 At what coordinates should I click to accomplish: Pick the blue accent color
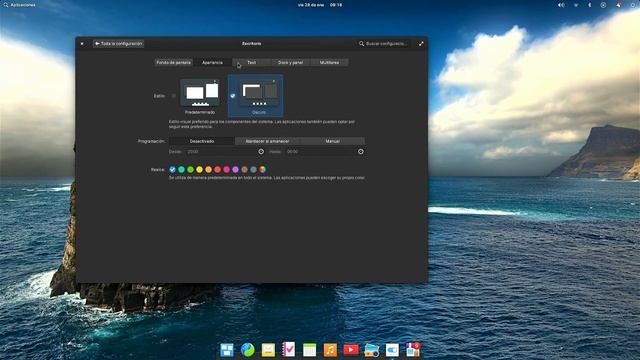click(173, 169)
